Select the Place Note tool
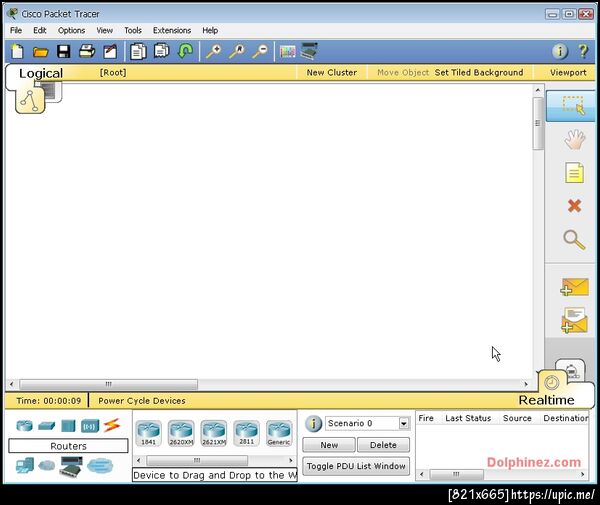This screenshot has width=600, height=505. click(574, 173)
